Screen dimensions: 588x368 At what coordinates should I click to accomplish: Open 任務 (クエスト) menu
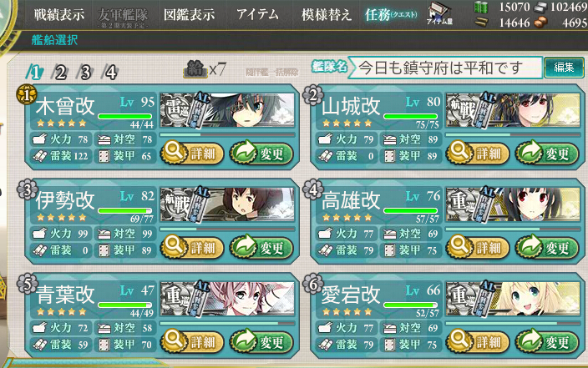point(391,15)
